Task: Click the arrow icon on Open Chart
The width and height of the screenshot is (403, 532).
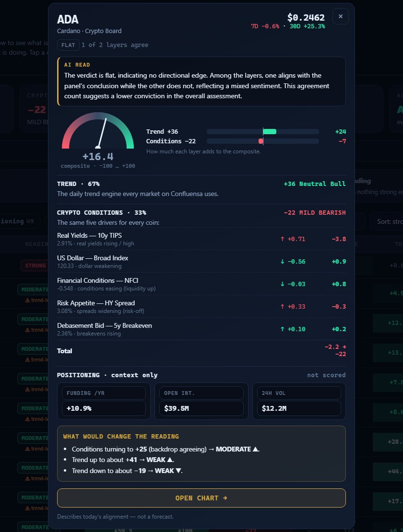Action: pyautogui.click(x=225, y=498)
